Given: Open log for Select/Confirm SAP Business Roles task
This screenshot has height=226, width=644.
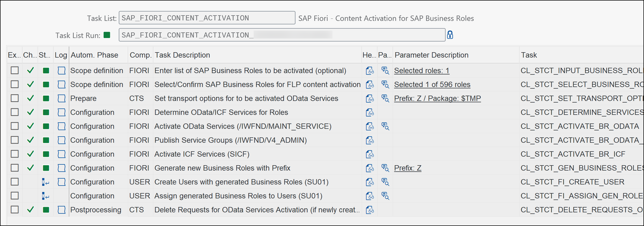Looking at the screenshot, I should click(61, 84).
